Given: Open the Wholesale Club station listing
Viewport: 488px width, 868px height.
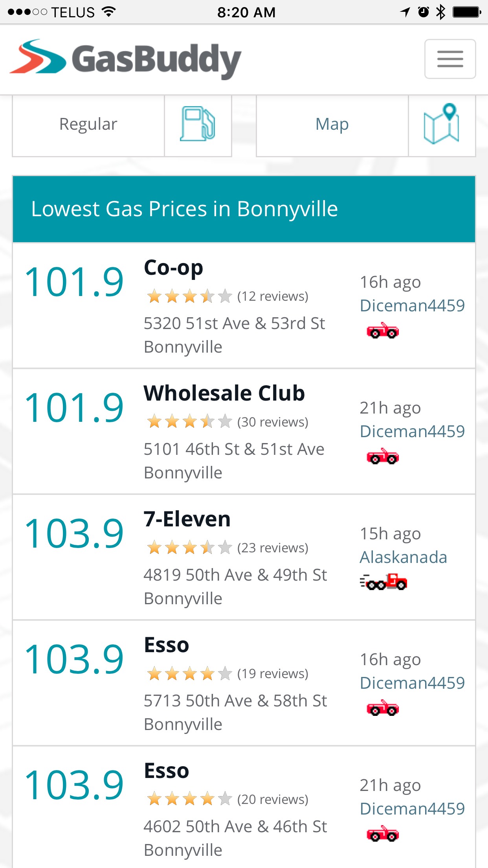Looking at the screenshot, I should pyautogui.click(x=224, y=394).
